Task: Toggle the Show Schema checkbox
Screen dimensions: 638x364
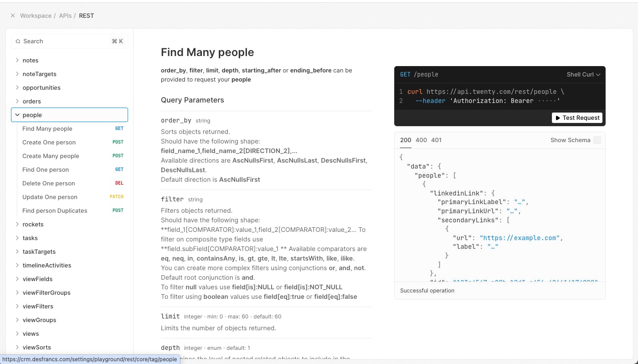Action: pyautogui.click(x=597, y=140)
